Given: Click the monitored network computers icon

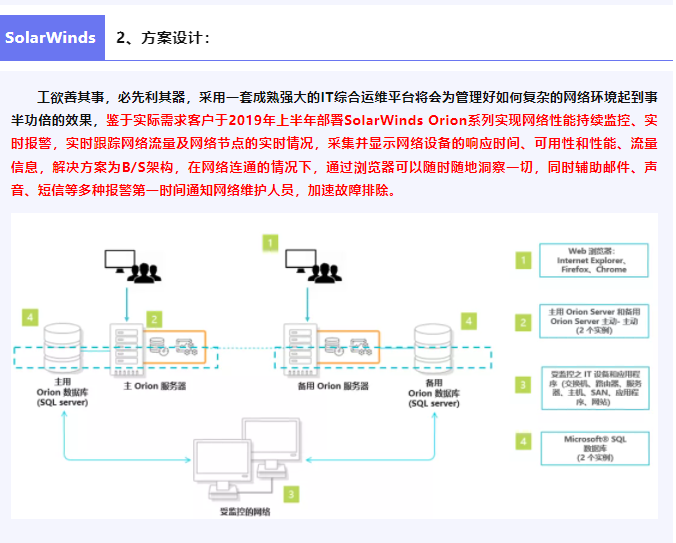Looking at the screenshot, I should click(x=247, y=460).
